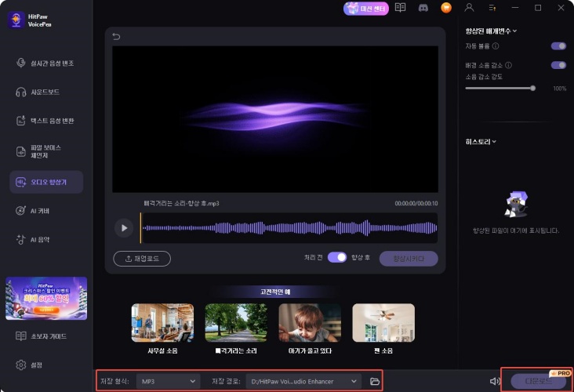Select the fan noise (팬 소음) sample
The width and height of the screenshot is (574, 392).
coord(383,322)
